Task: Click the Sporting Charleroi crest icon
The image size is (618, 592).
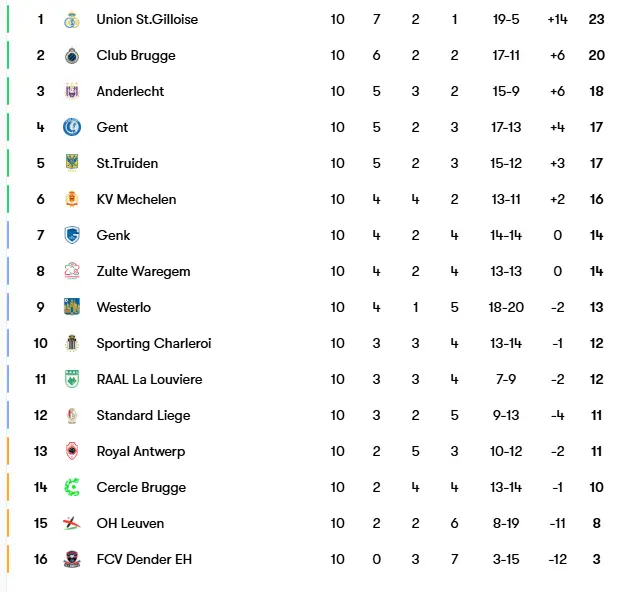Action: pyautogui.click(x=71, y=344)
